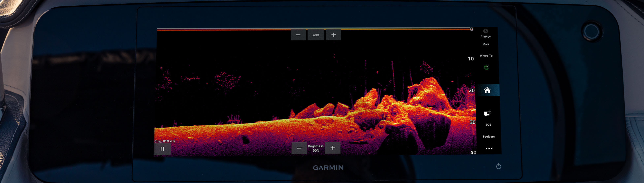Increase depth range with the plus button

333,35
